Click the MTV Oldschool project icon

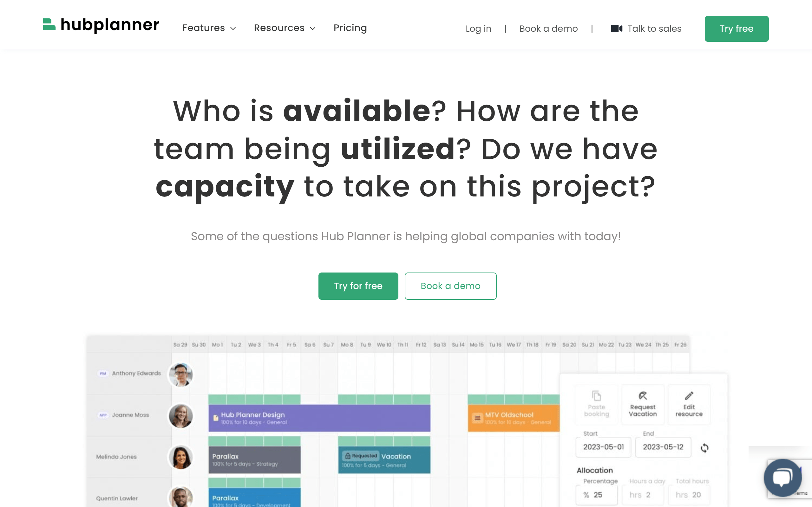(x=476, y=419)
